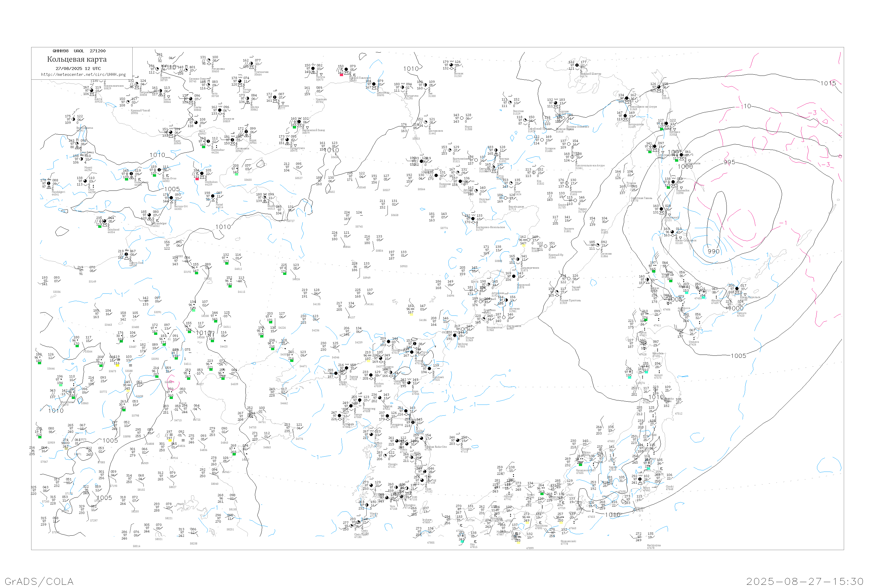
Task: Click the 995 isobar pressure label
Action: tap(729, 162)
